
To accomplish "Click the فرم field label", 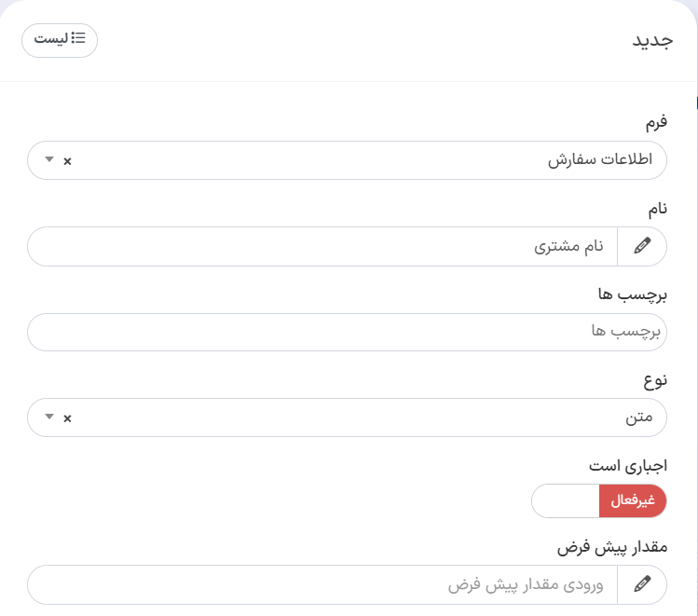I will [x=656, y=122].
